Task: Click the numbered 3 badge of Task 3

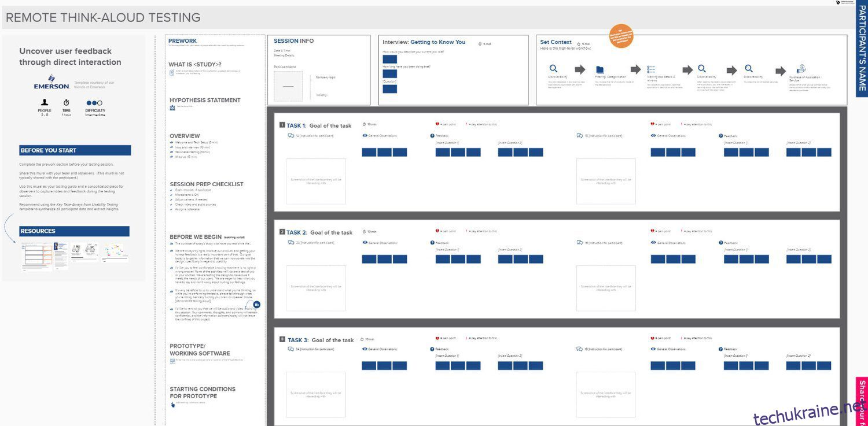Action: [282, 339]
